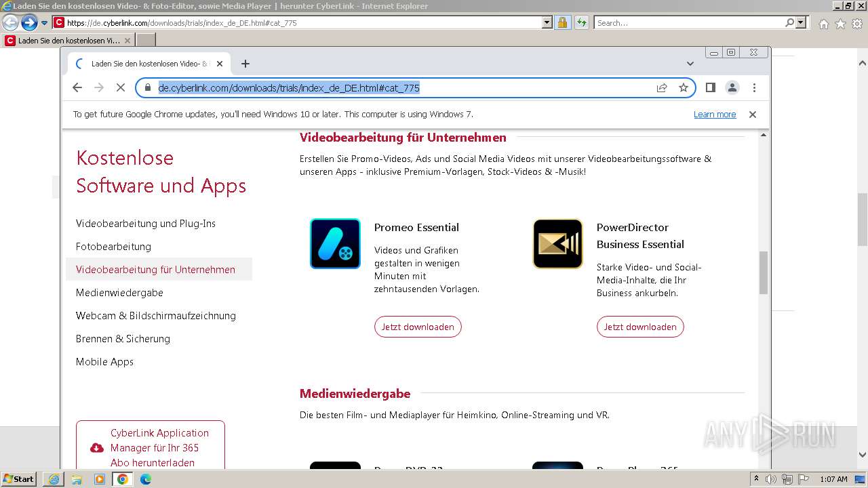This screenshot has width=868, height=488.
Task: Click Internet Explorer scroll down arrow
Action: [x=863, y=455]
